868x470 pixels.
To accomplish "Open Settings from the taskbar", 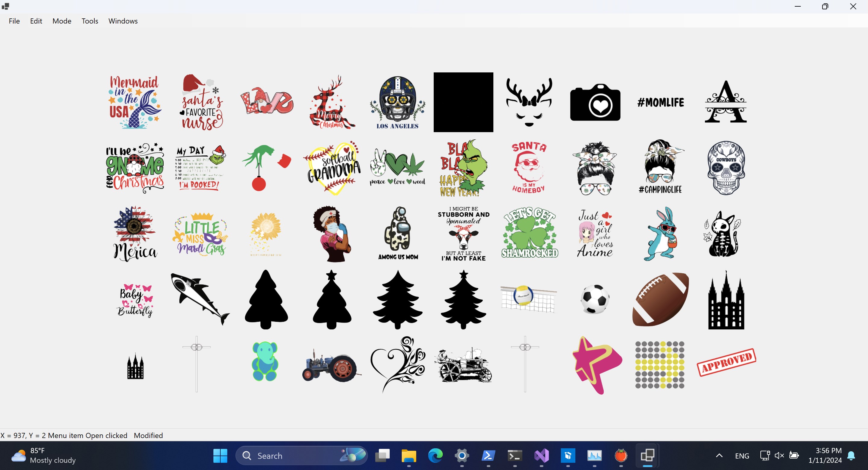I will pyautogui.click(x=462, y=456).
